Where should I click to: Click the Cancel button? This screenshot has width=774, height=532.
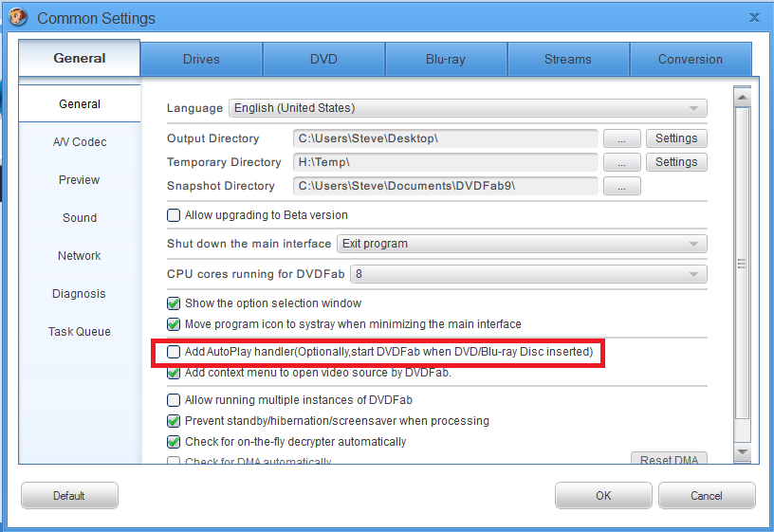click(x=707, y=495)
